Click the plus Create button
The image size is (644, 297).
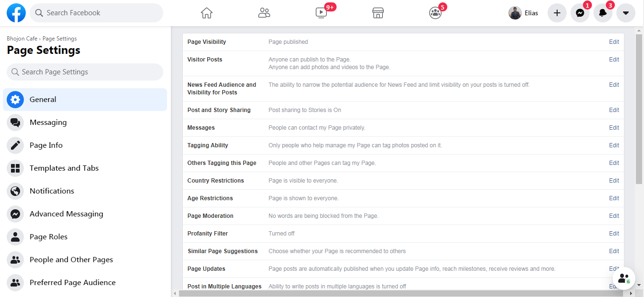point(557,13)
